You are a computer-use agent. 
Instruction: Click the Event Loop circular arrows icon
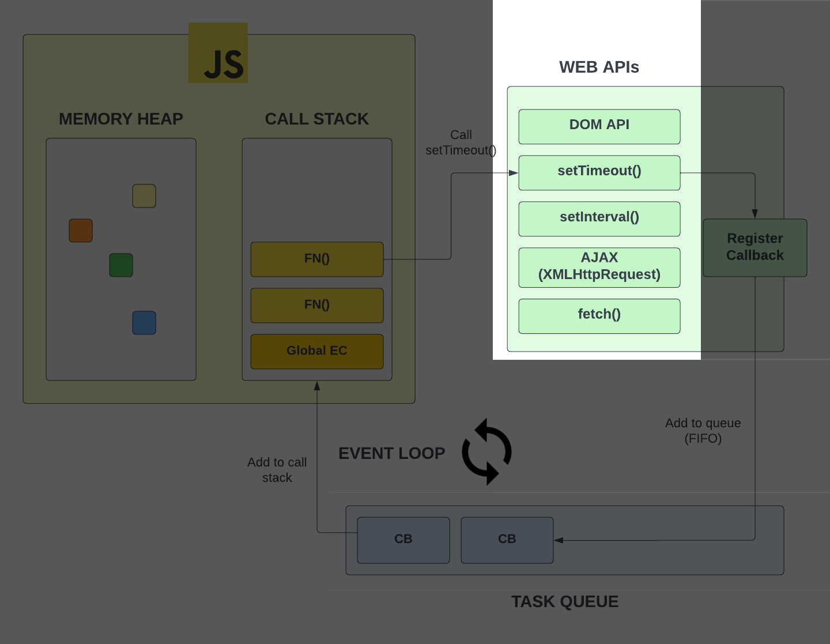[487, 453]
